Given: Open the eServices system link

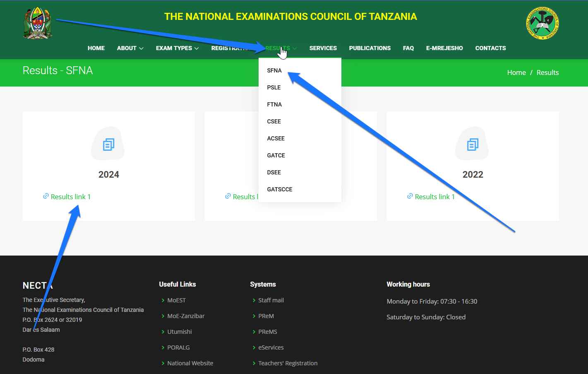Looking at the screenshot, I should point(271,347).
